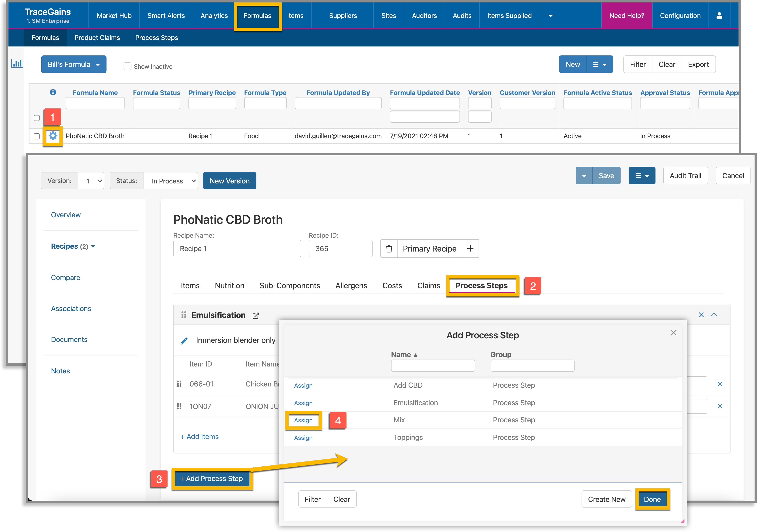Switch to Process Steps top sub-tab
The height and width of the screenshot is (532, 757).
point(157,38)
